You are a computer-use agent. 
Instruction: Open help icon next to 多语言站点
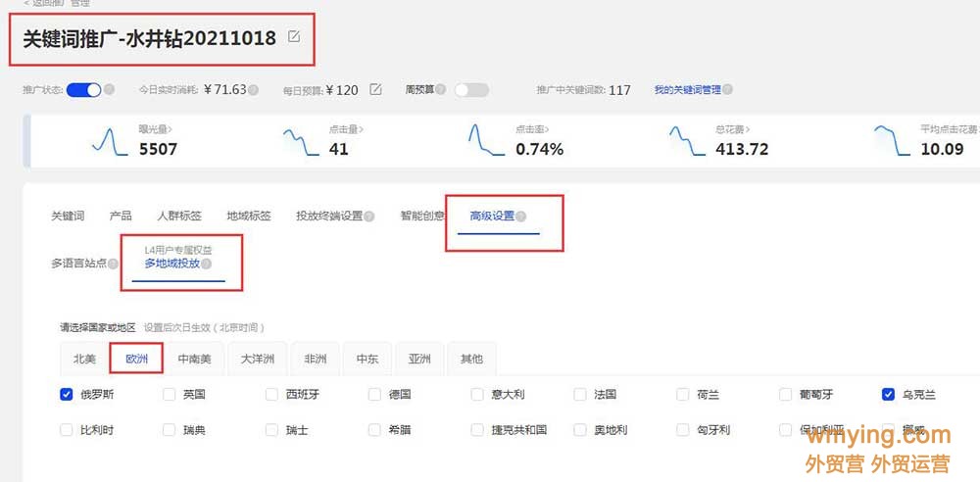tap(113, 264)
